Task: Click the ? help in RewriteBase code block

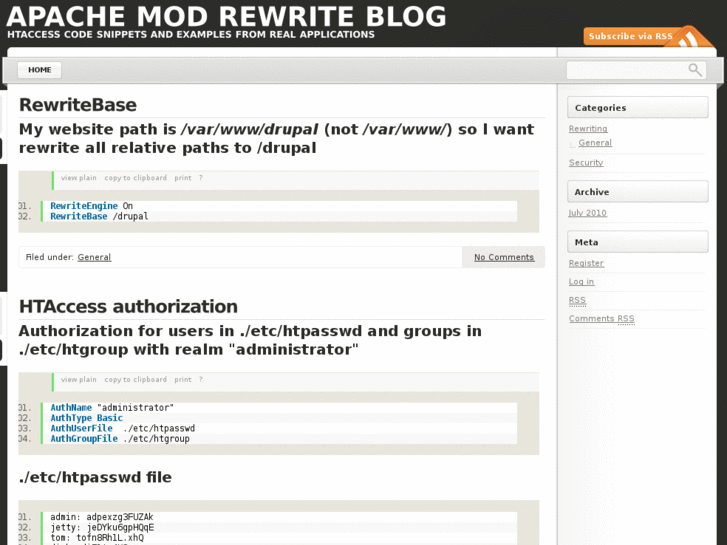Action: click(201, 178)
